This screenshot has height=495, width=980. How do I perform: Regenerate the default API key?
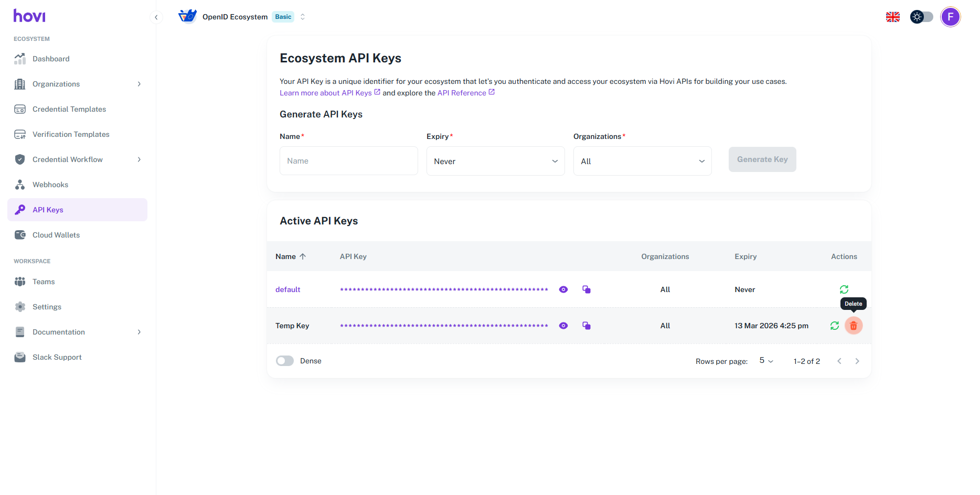coord(844,289)
